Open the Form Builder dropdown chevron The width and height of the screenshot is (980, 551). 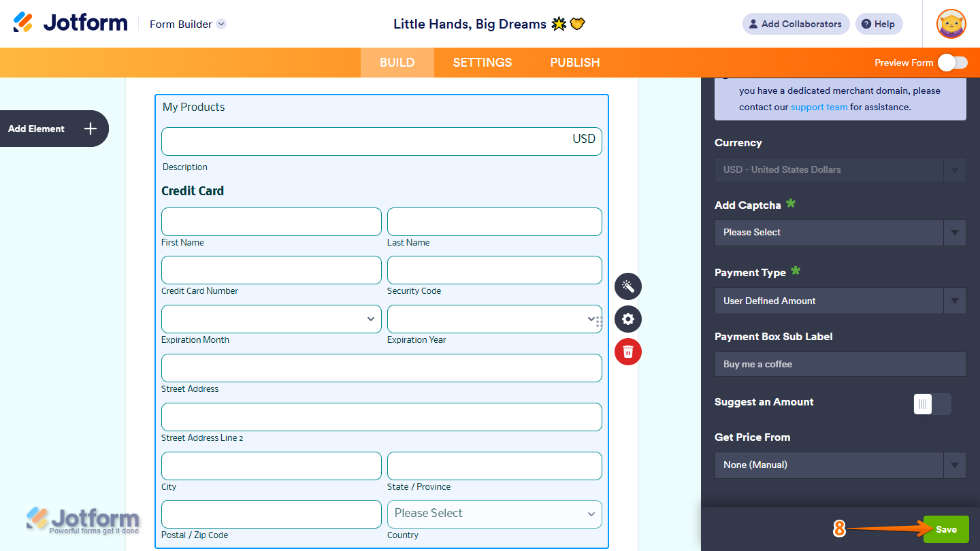[x=221, y=24]
